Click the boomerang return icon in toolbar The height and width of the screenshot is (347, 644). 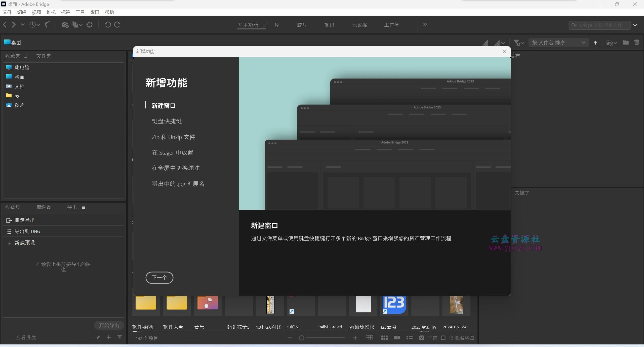[47, 25]
